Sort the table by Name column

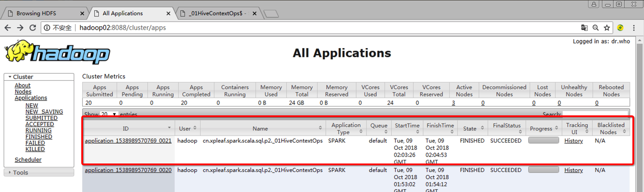(x=263, y=128)
